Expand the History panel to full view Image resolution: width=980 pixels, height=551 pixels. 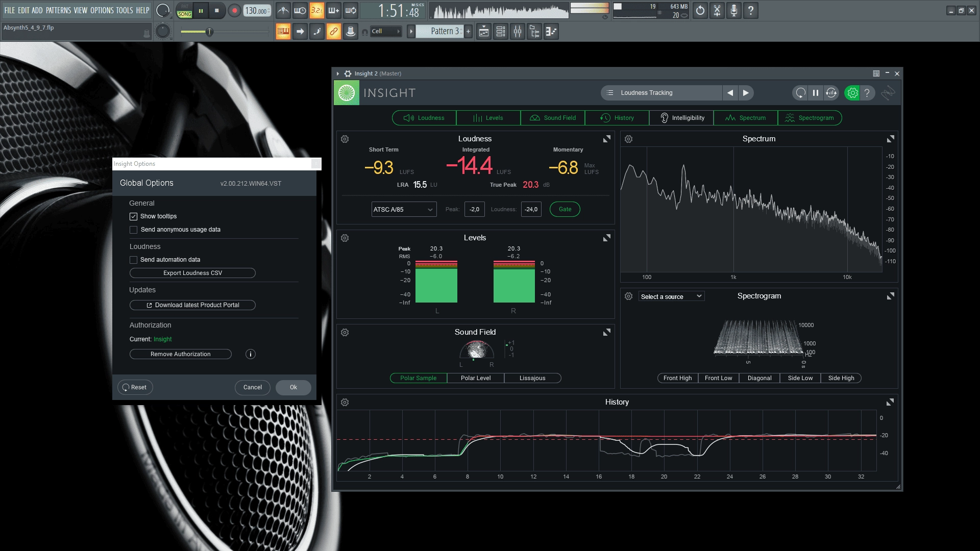point(890,403)
